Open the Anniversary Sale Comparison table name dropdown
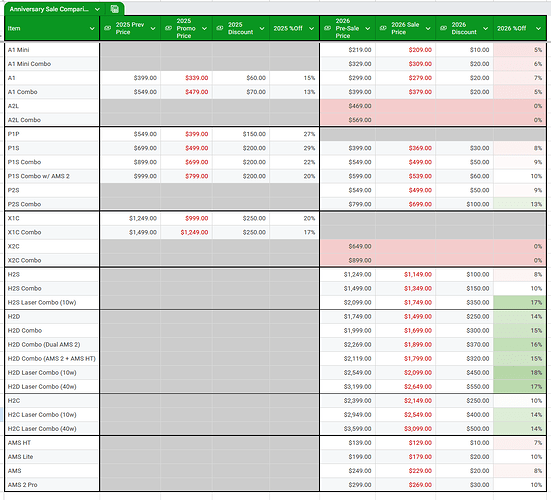The width and height of the screenshot is (551, 500). pyautogui.click(x=97, y=9)
